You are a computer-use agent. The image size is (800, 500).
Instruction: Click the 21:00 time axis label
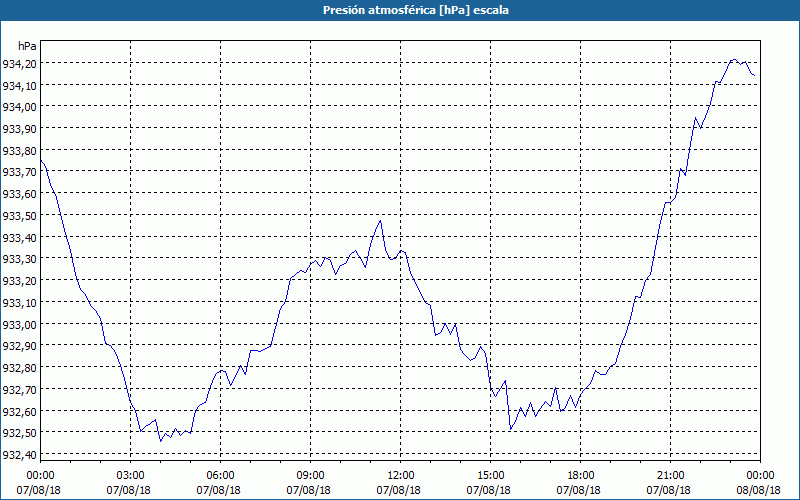(x=670, y=476)
